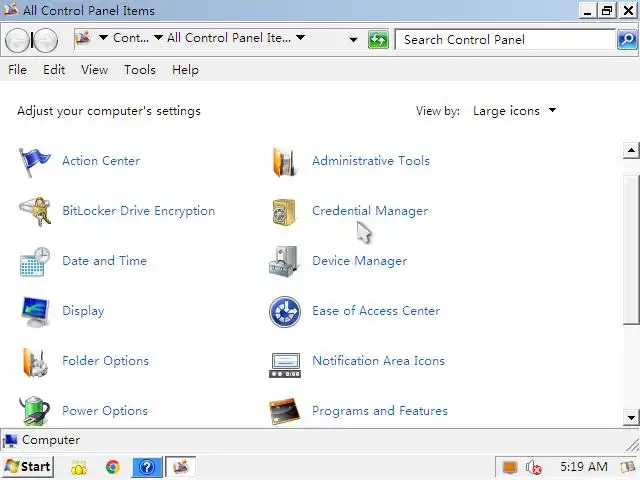
Task: Open the Tools menu
Action: pyautogui.click(x=140, y=70)
